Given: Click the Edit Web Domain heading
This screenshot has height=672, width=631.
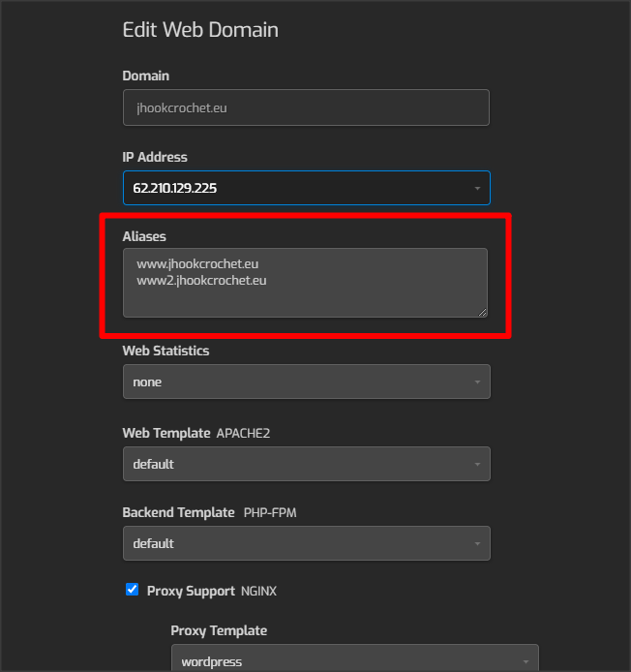Looking at the screenshot, I should pyautogui.click(x=200, y=30).
